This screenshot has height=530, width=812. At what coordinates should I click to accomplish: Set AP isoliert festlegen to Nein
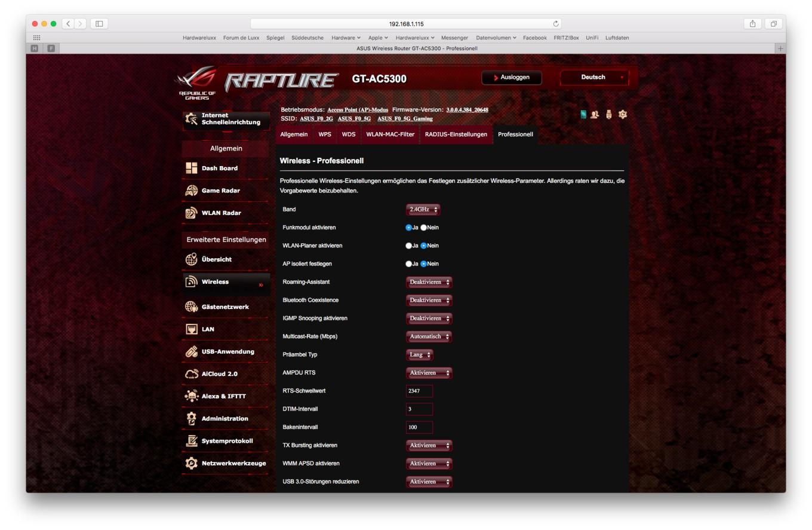tap(424, 264)
